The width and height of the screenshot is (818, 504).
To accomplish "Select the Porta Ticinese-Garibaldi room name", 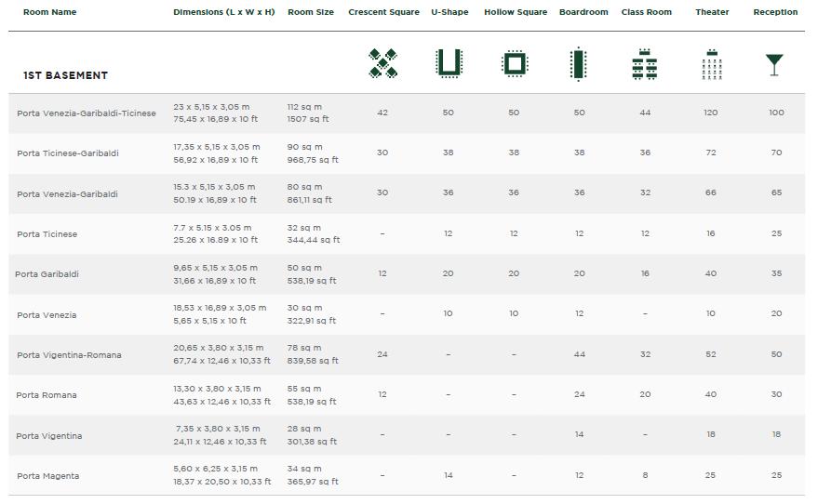I will coord(68,153).
